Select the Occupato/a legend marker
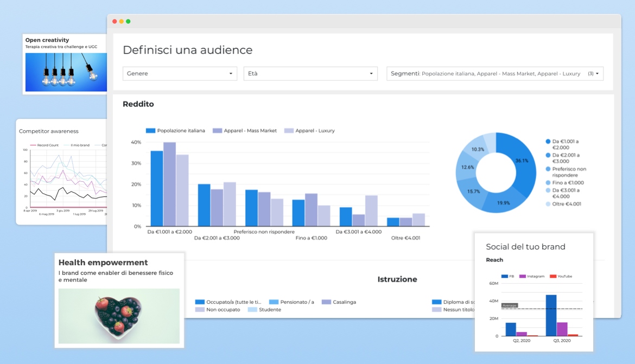 200,302
